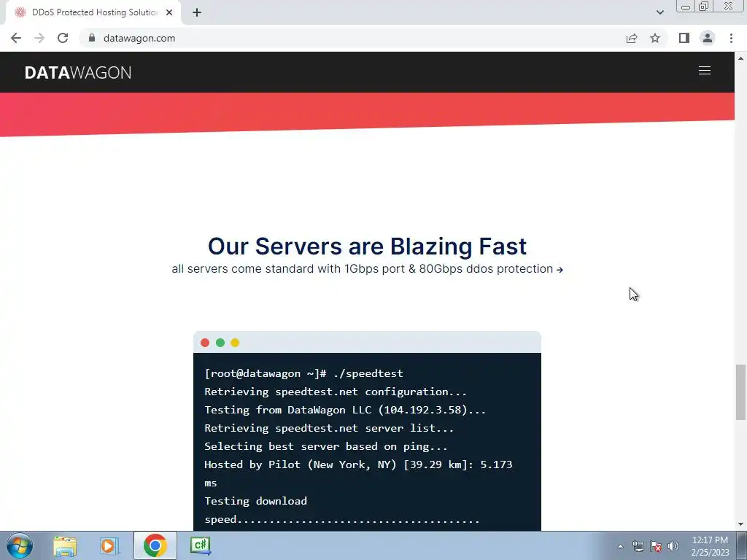
Task: Show hidden tray icons arrow
Action: click(620, 546)
